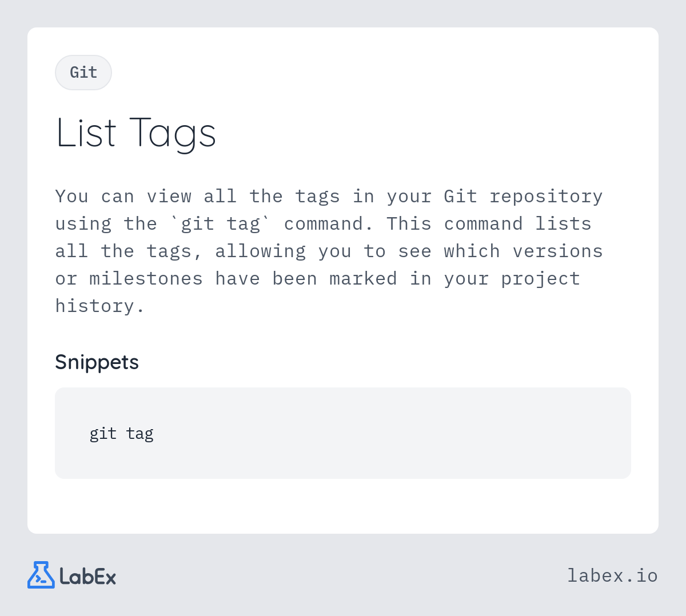Click the word "project" in the description
This screenshot has width=686, height=616.
pos(540,278)
